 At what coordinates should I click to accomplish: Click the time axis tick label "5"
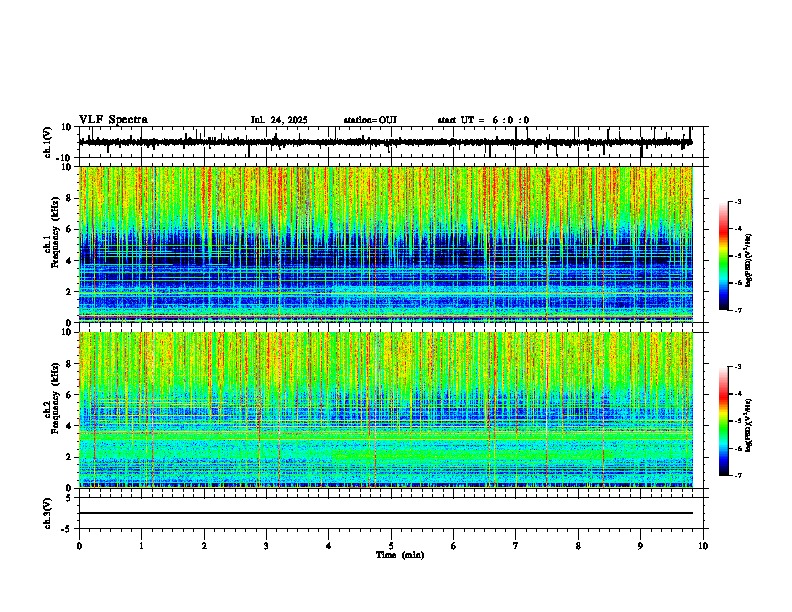tap(391, 546)
